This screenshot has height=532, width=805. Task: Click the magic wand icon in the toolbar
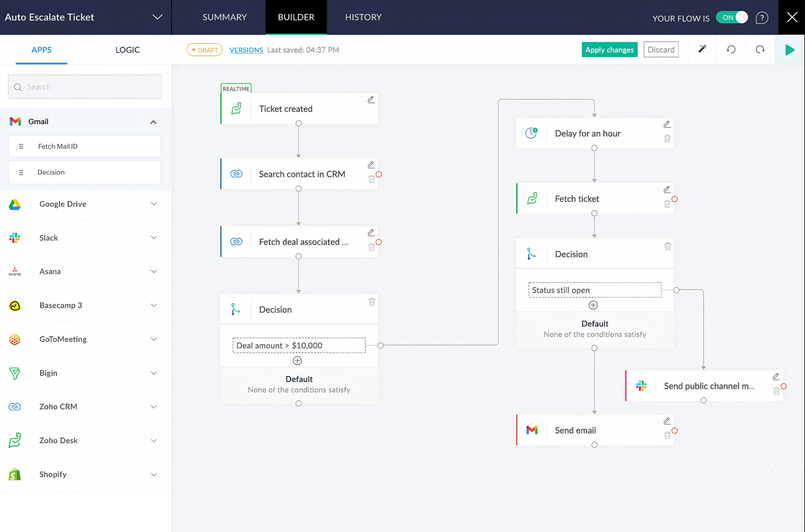click(x=702, y=50)
